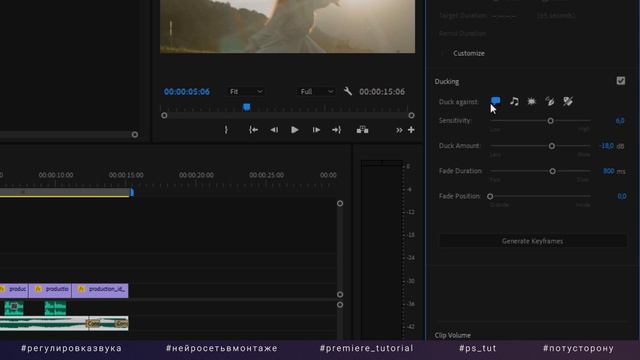
Task: Edit the Fade Position 0.0 value
Action: point(622,196)
